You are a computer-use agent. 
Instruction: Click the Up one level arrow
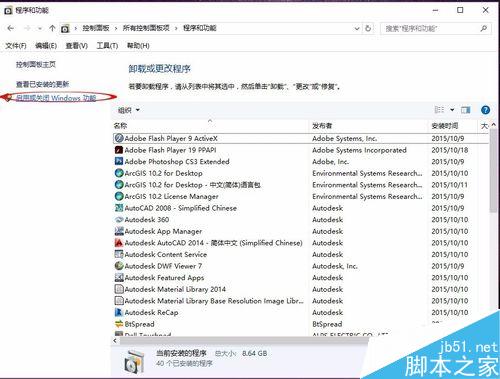(x=52, y=28)
